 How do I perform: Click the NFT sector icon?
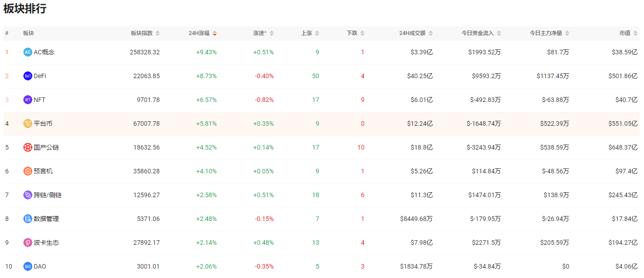click(x=28, y=100)
